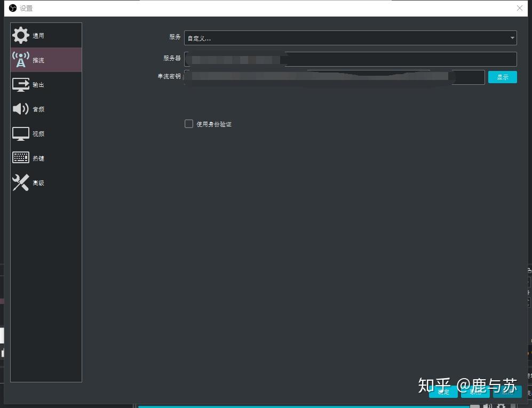Click the OBS logo in the title bar
Image resolution: width=532 pixels, height=408 pixels.
[13, 8]
